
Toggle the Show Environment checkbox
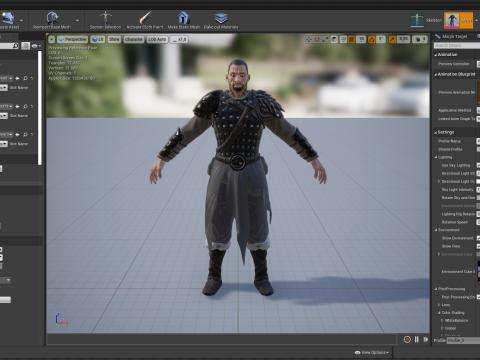point(478,238)
